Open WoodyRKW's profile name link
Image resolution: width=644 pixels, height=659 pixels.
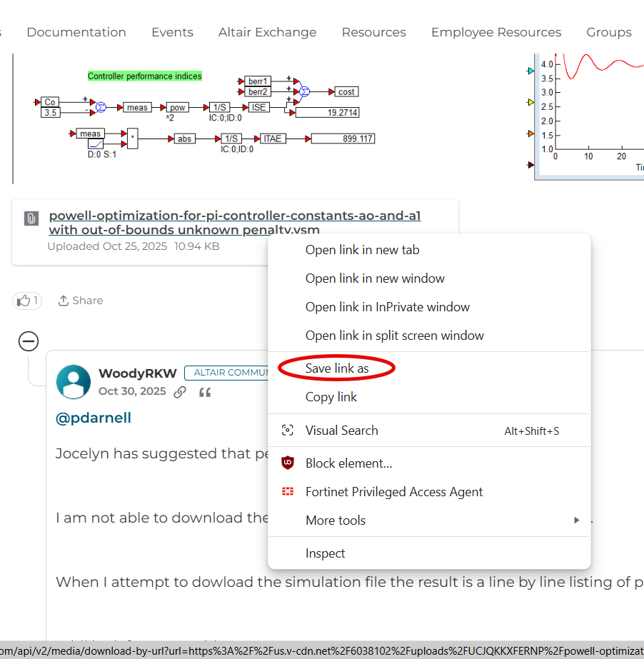[138, 373]
